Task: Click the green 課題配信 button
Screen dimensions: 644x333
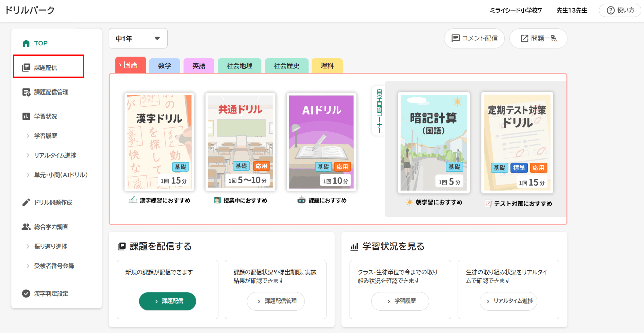Action: tap(167, 301)
